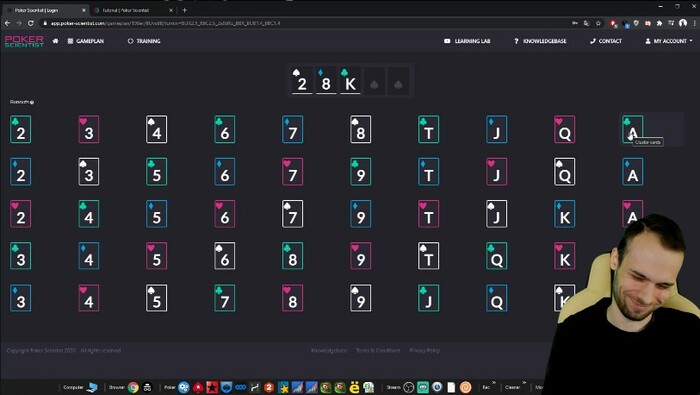Viewport: 700px width, 395px height.
Task: Open the Privacy Policy footer link
Action: pyautogui.click(x=425, y=351)
